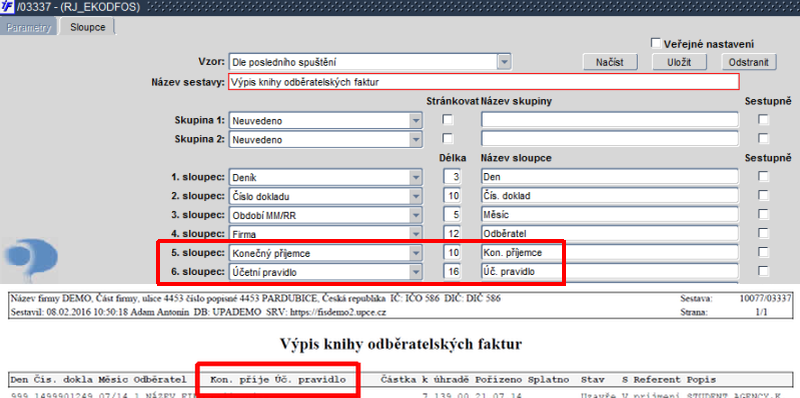Enable Sestupně checkbox for 4. sloupec
Image resolution: width=800 pixels, height=398 pixels.
pos(763,233)
